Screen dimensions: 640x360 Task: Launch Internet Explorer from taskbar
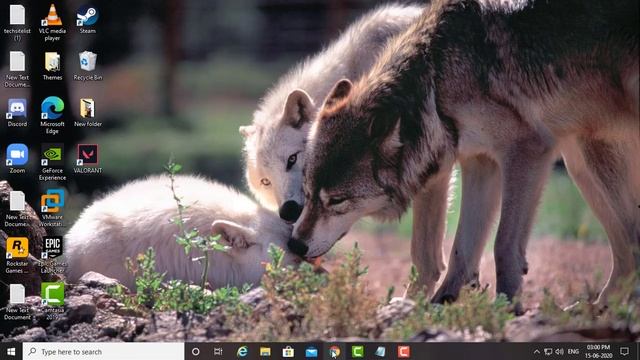pyautogui.click(x=242, y=351)
